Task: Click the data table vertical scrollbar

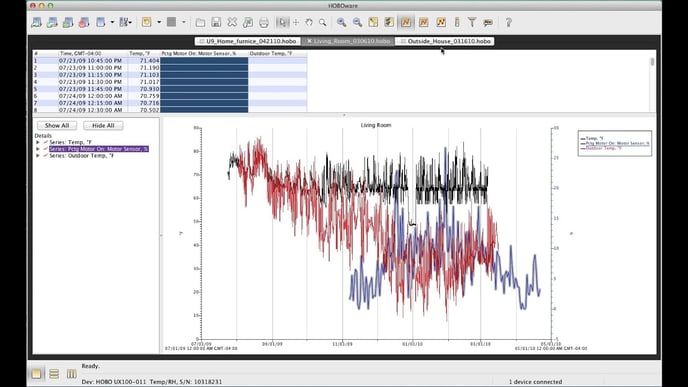Action: [x=652, y=82]
